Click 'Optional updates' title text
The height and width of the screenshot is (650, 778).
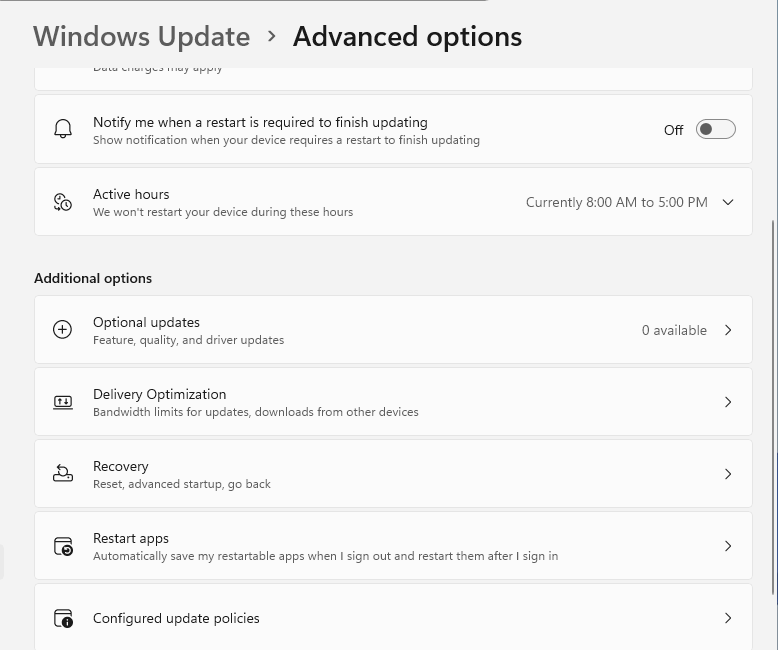(x=146, y=323)
